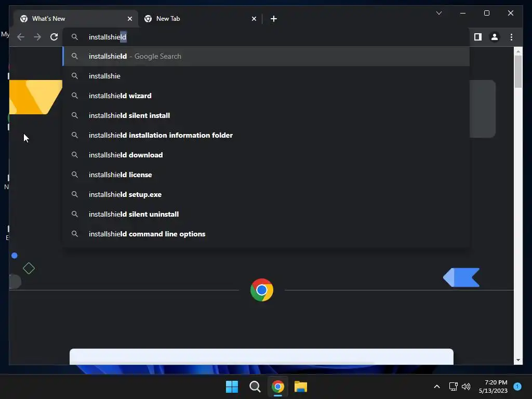This screenshot has width=532, height=399.
Task: Click the search magnifier icon in address bar
Action: 75,37
